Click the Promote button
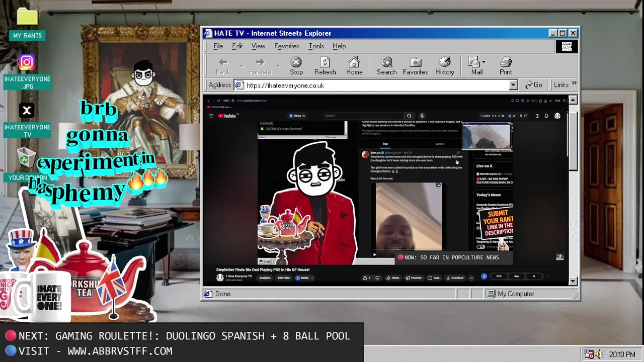 pos(414,278)
